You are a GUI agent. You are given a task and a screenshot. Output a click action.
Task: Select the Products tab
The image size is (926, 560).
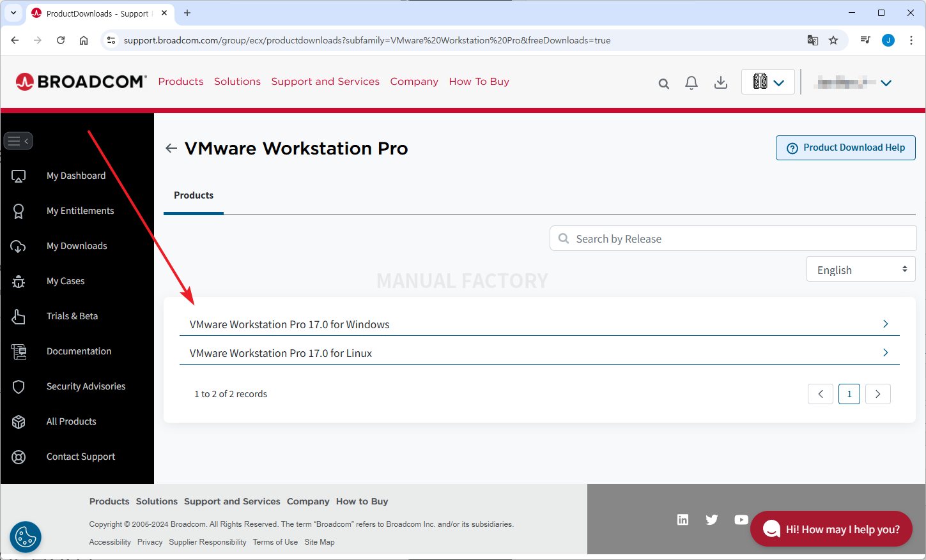click(194, 195)
